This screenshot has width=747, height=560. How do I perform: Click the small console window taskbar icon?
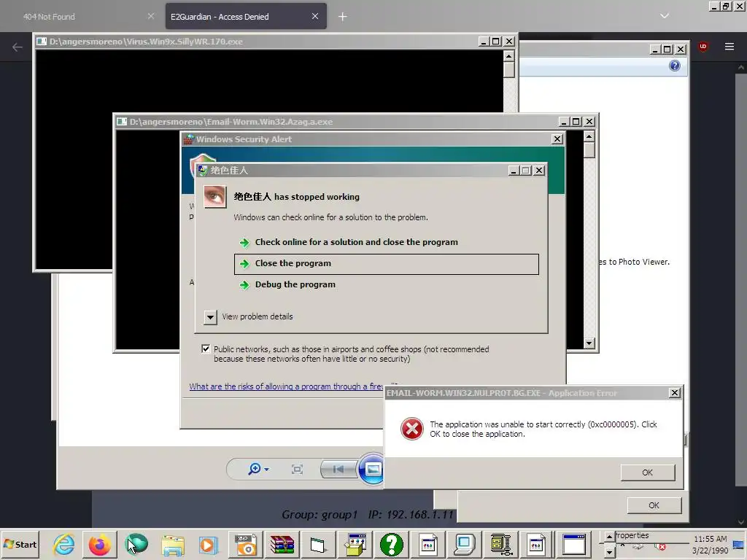pyautogui.click(x=319, y=545)
